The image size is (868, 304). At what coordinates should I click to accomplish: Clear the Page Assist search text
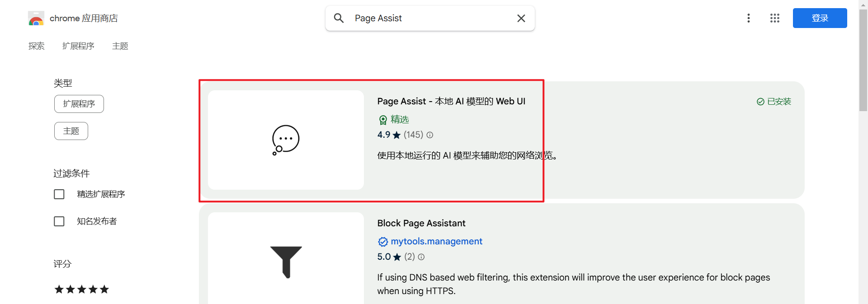click(x=521, y=18)
